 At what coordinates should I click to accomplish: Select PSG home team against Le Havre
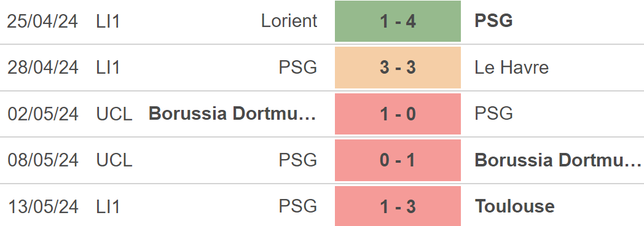tap(298, 68)
